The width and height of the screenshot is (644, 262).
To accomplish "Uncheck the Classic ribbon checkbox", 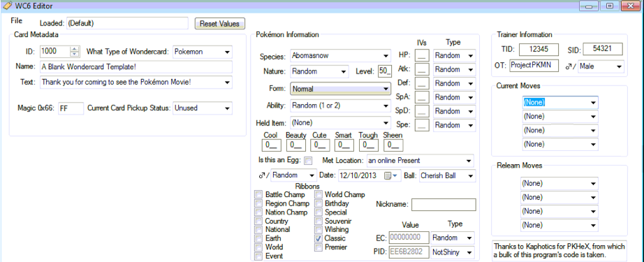I will [318, 238].
